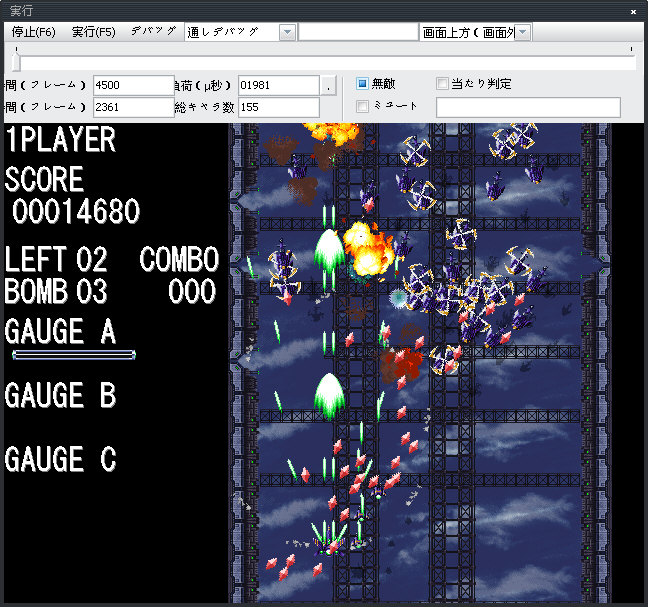Close the 実行 window
The width and height of the screenshot is (648, 607).
(x=633, y=12)
